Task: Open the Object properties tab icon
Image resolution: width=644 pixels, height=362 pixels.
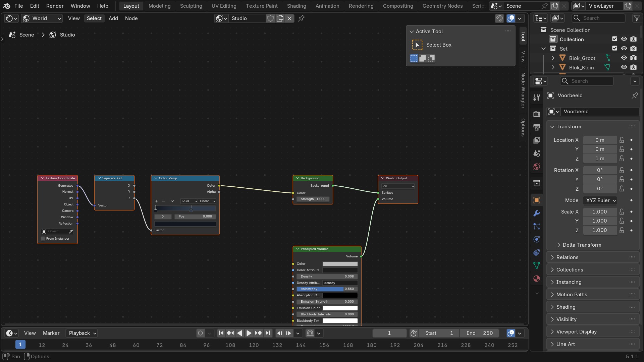Action: (537, 200)
